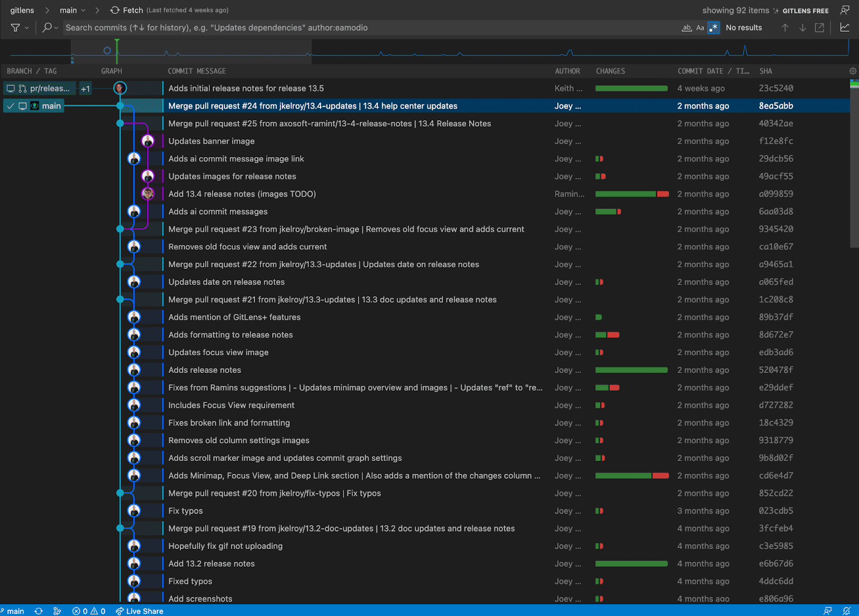Viewport: 859px width, 616px height.
Task: Click the COMMIT MESSAGE column header
Action: click(x=196, y=71)
